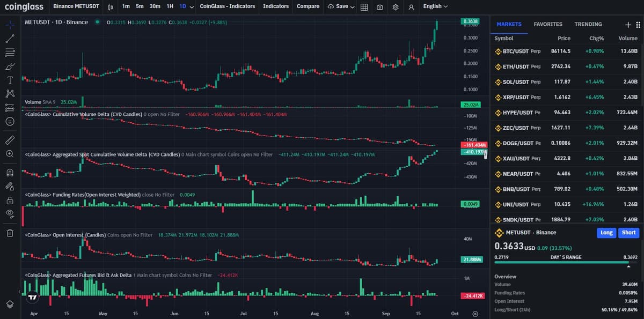Open the chart patterns tool
The image size is (644, 319).
tap(10, 94)
